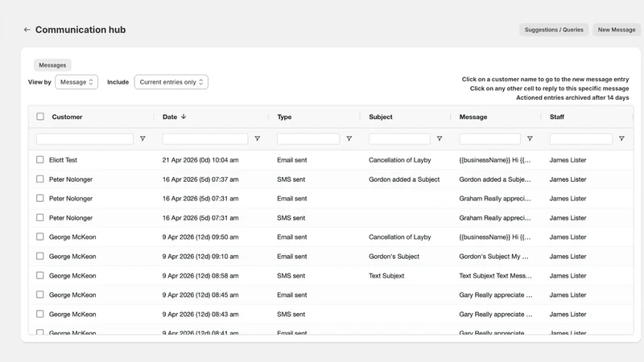Open customer Eliott Test
Viewport: 644px width, 362px height.
(63, 160)
